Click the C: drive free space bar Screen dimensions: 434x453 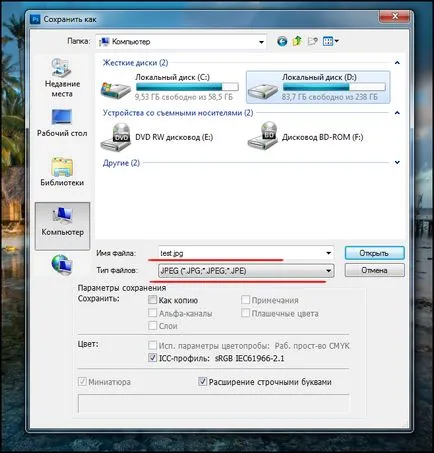187,87
